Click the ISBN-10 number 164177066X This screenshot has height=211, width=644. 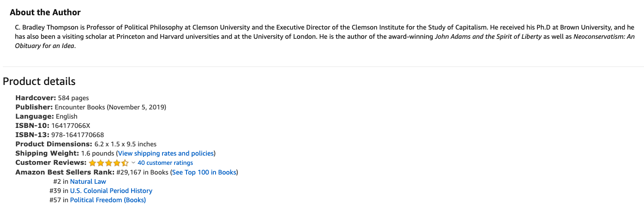click(x=71, y=126)
